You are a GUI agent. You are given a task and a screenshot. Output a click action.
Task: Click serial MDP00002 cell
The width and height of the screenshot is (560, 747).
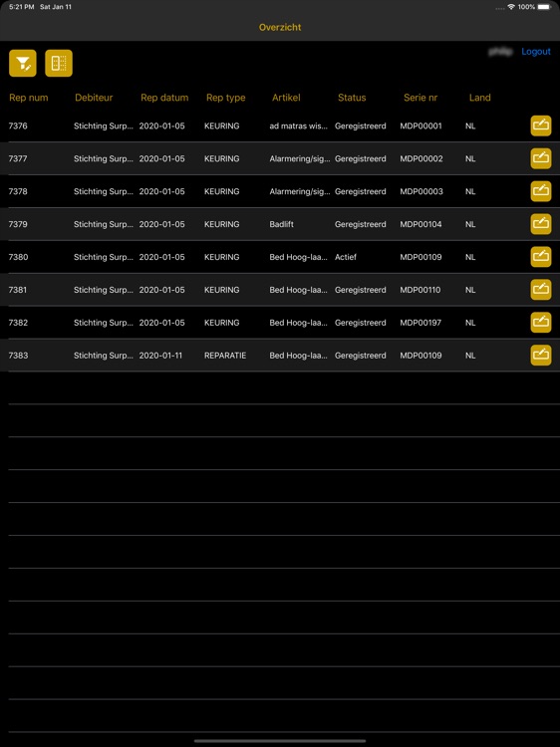pyautogui.click(x=421, y=158)
